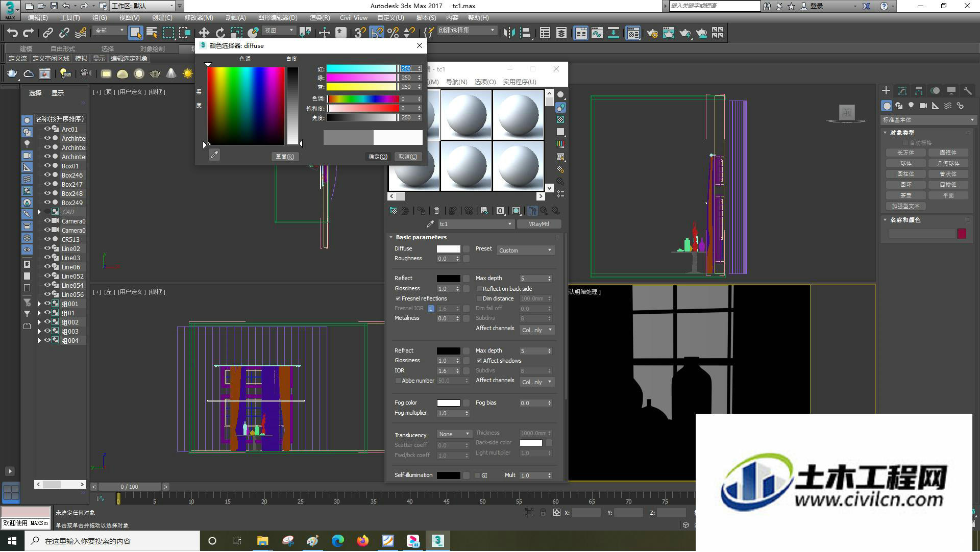The image size is (980, 552).
Task: Click the Undo arrow in main toolbar
Action: pyautogui.click(x=12, y=33)
